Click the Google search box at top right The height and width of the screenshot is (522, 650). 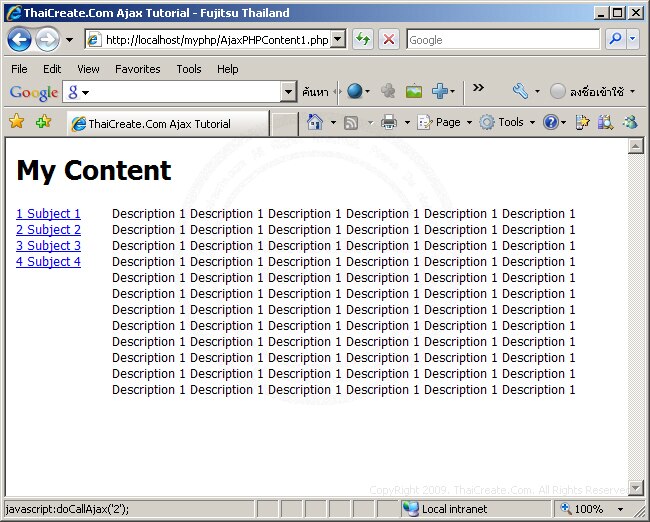(503, 40)
